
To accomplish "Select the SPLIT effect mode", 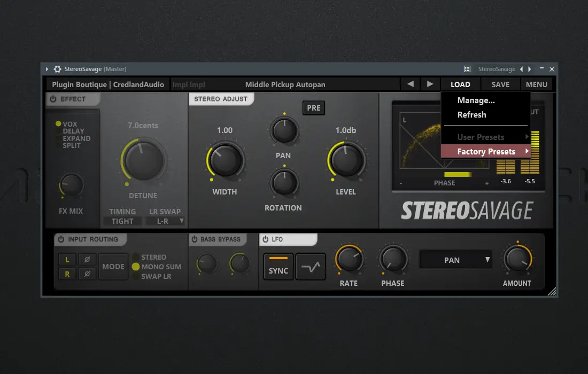I will click(68, 145).
